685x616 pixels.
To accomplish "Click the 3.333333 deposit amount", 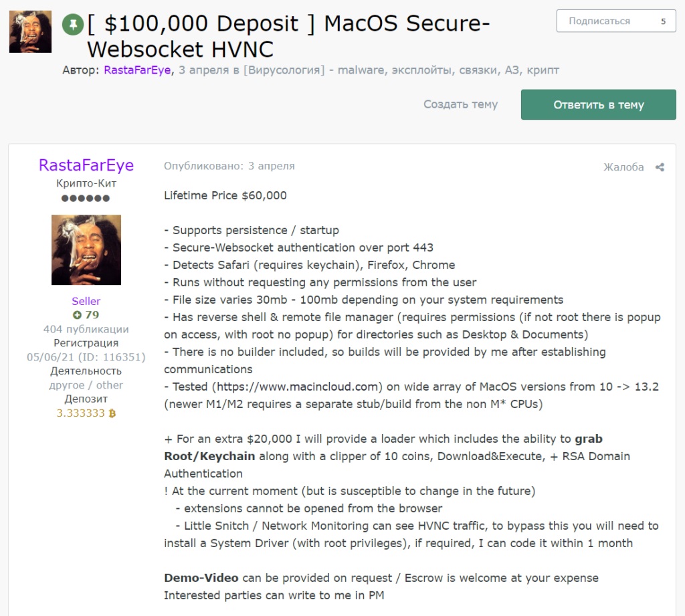I will [x=81, y=413].
